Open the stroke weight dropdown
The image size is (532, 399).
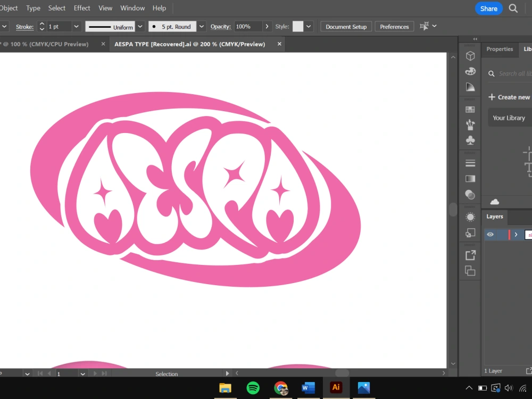tap(76, 26)
